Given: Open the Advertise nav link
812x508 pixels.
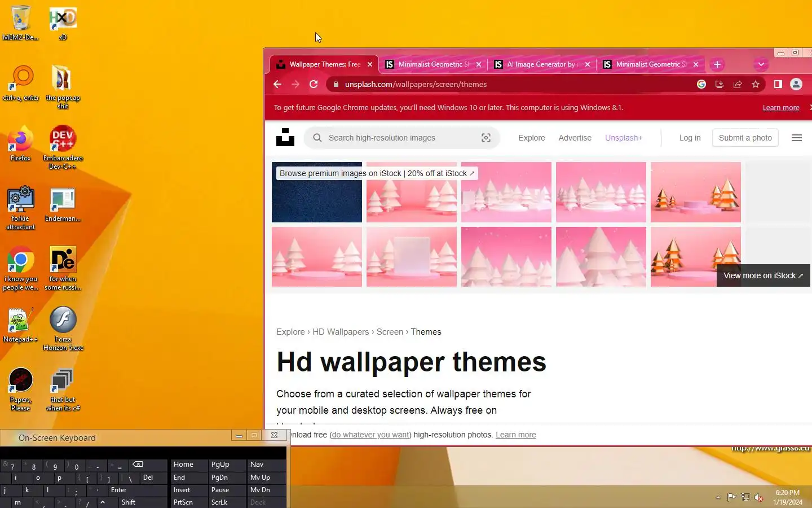Looking at the screenshot, I should tap(575, 138).
